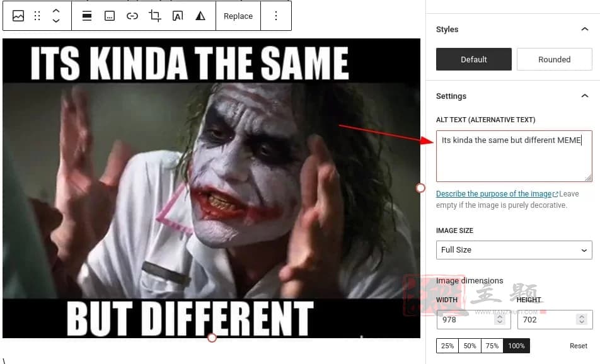Open the Image Size dropdown

(x=514, y=250)
